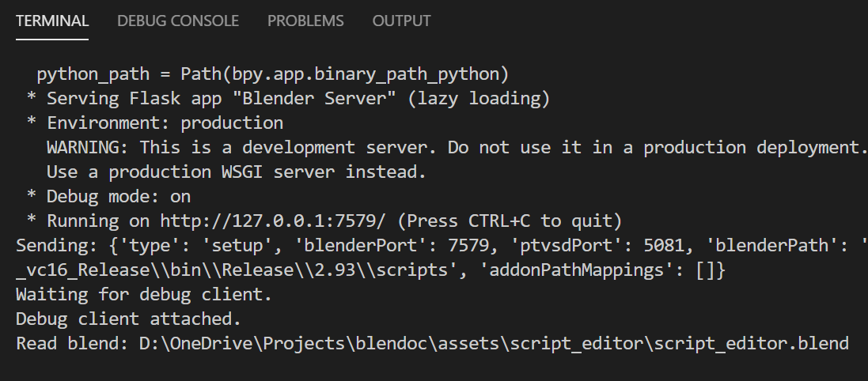
Task: Open the PROBLEMS tab
Action: (305, 21)
